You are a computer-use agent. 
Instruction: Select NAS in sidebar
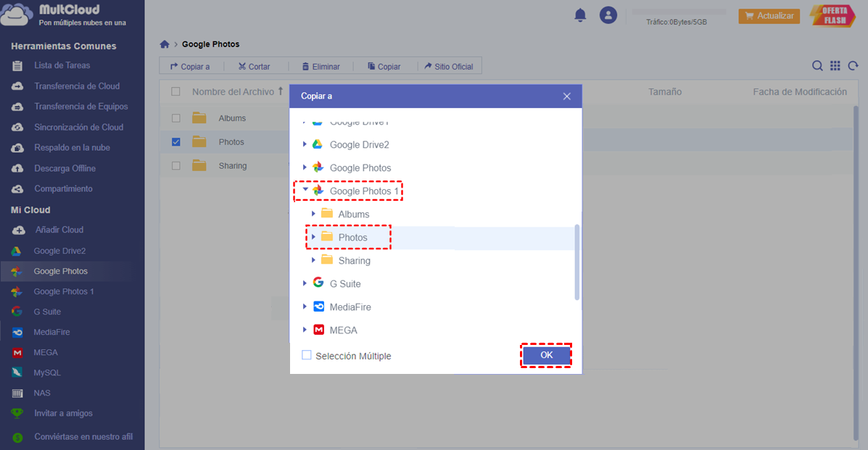pos(42,393)
